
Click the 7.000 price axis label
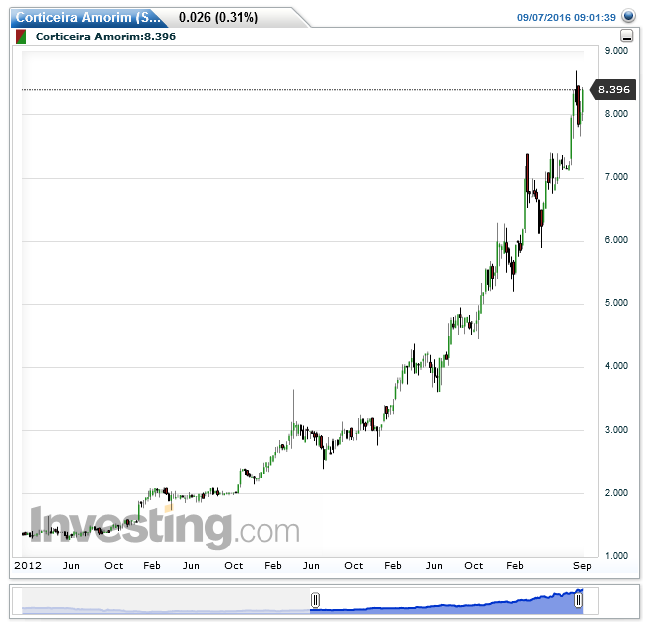[x=616, y=177]
